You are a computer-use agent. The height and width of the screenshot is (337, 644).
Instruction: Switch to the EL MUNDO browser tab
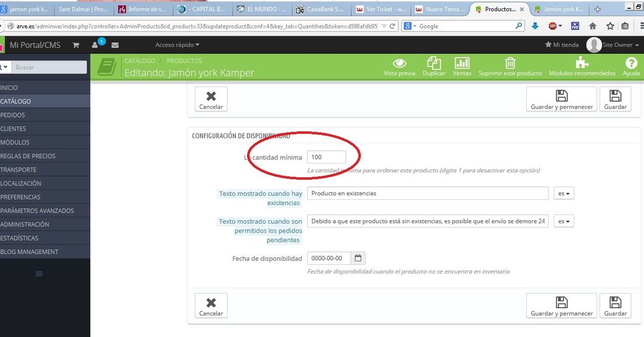point(262,9)
